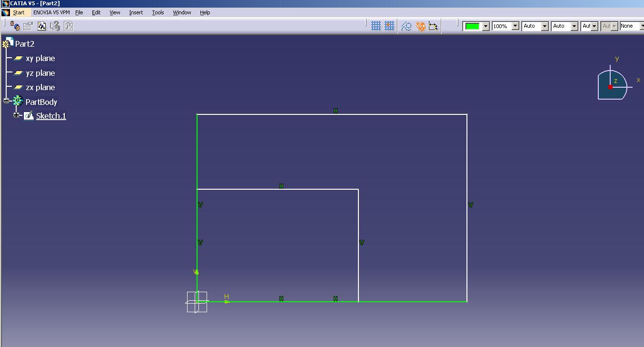
Task: Select yz plane in the tree
Action: click(x=40, y=73)
